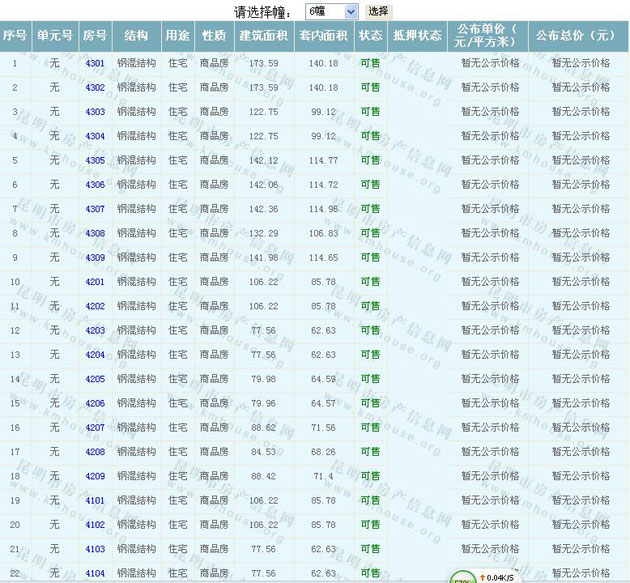Click unit price 暂无公示价格 in row 4301
The height and width of the screenshot is (583, 630).
[x=490, y=63]
